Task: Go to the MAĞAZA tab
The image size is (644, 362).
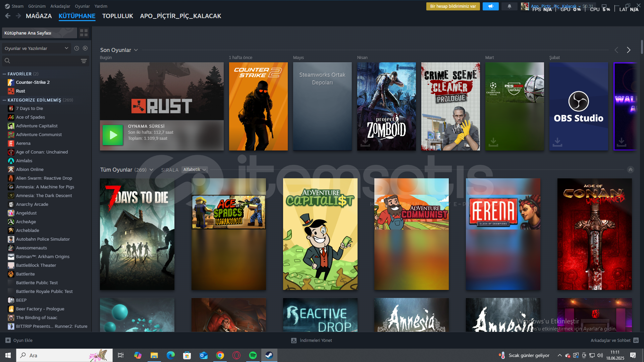Action: [39, 16]
